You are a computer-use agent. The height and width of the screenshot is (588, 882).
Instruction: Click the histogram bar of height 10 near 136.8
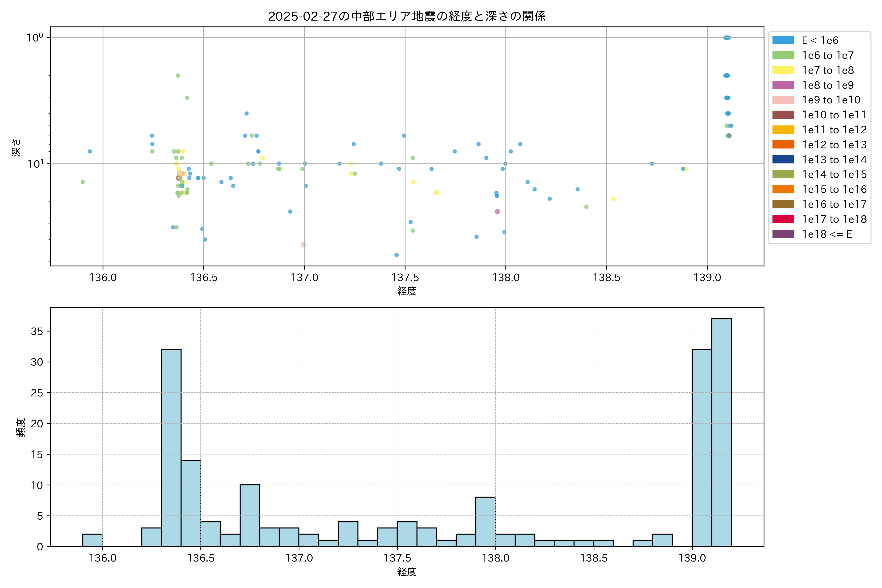pyautogui.click(x=250, y=515)
